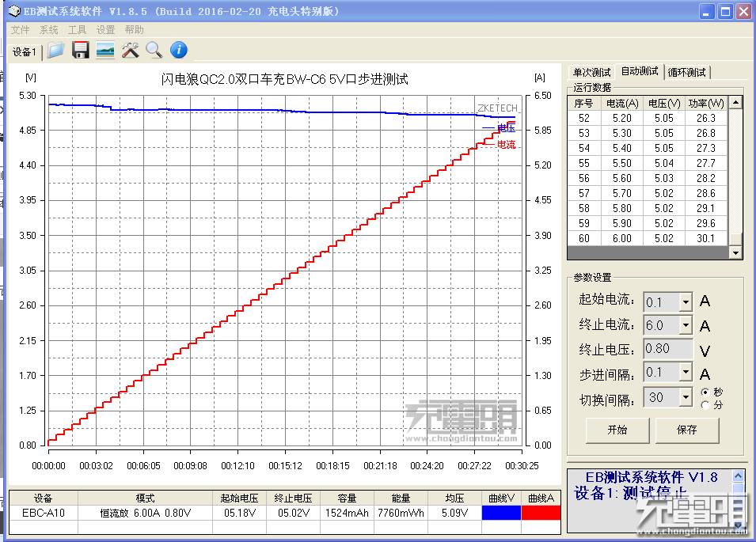Expand the 终止电流 dropdown
The width and height of the screenshot is (756, 542).
point(686,325)
